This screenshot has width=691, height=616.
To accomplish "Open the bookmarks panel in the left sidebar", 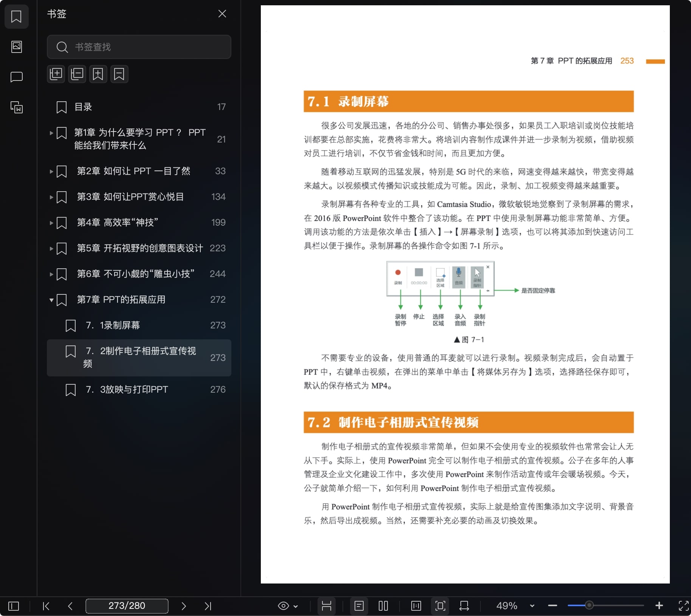I will coord(16,17).
